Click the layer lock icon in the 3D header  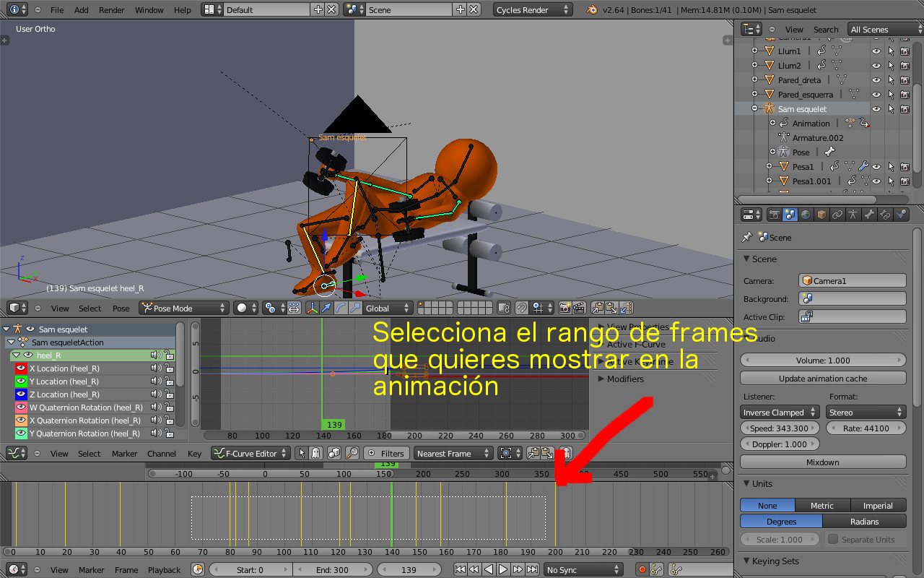[x=504, y=308]
